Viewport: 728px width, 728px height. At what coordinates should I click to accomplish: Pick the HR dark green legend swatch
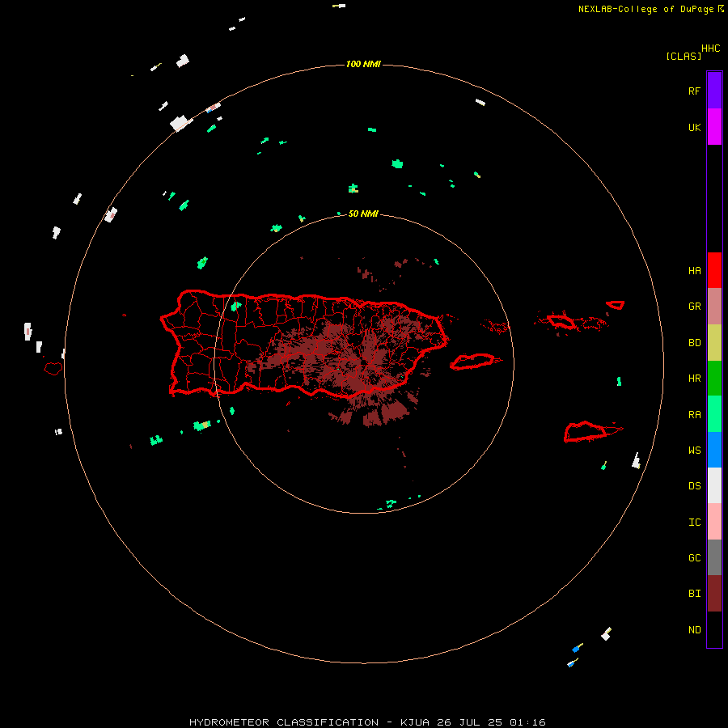(x=714, y=379)
